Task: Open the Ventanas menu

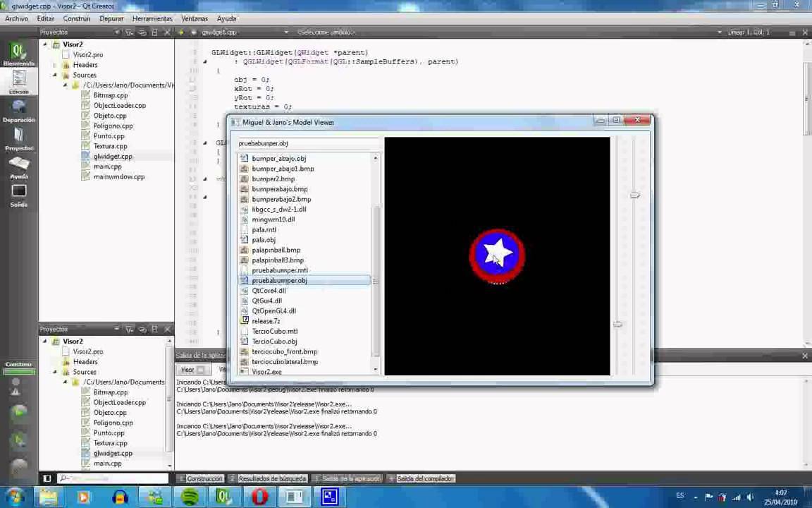Action: (195, 18)
